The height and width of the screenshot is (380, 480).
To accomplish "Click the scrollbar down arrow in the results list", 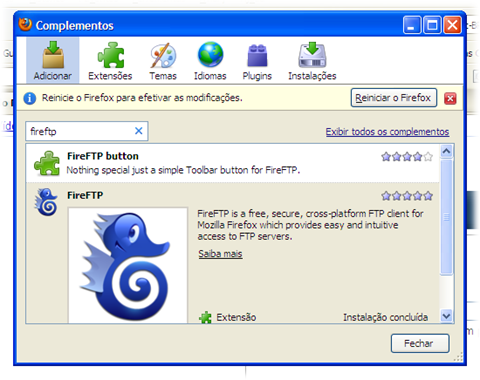I will (x=446, y=315).
